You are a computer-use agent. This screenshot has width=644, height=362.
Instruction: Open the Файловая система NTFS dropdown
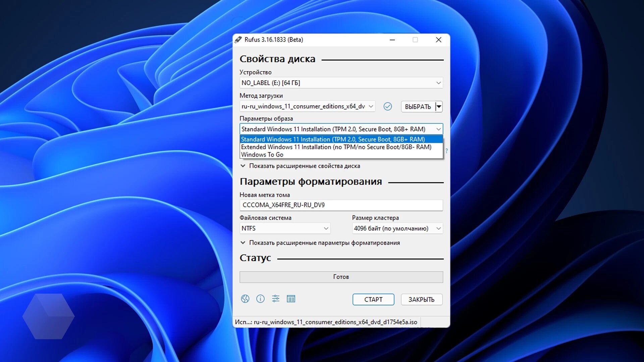click(285, 228)
